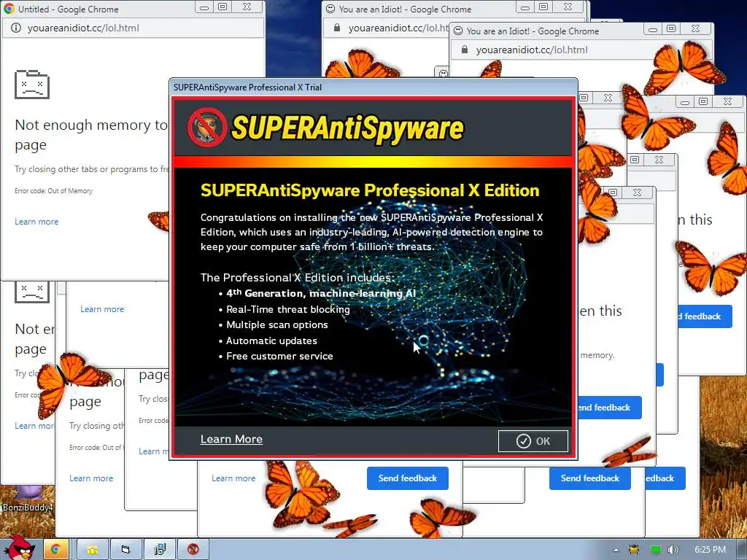The height and width of the screenshot is (560, 747).
Task: Click the address bar of the front-right You are an Idiot! window
Action: [x=582, y=50]
